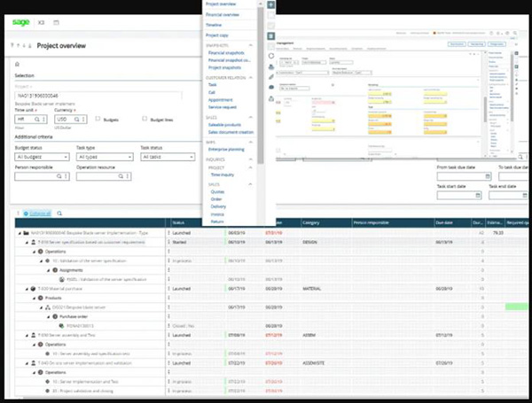
Task: Select Financial overview in the menu
Action: click(x=223, y=15)
